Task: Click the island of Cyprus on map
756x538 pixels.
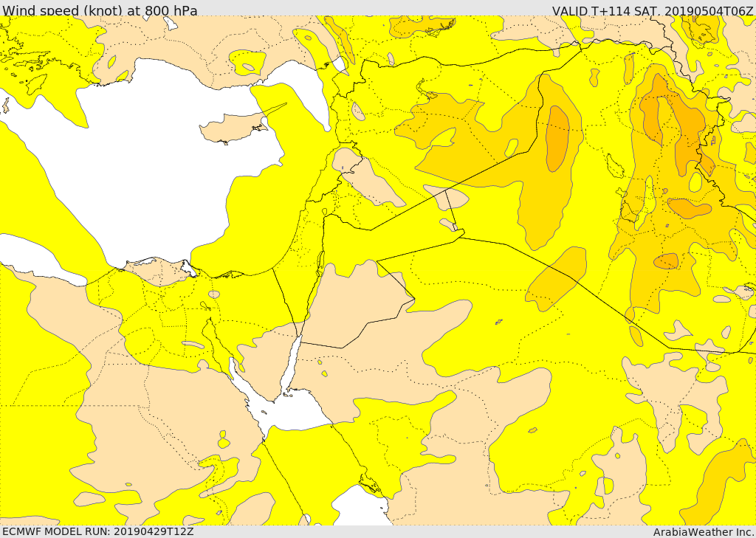Action: (235, 128)
